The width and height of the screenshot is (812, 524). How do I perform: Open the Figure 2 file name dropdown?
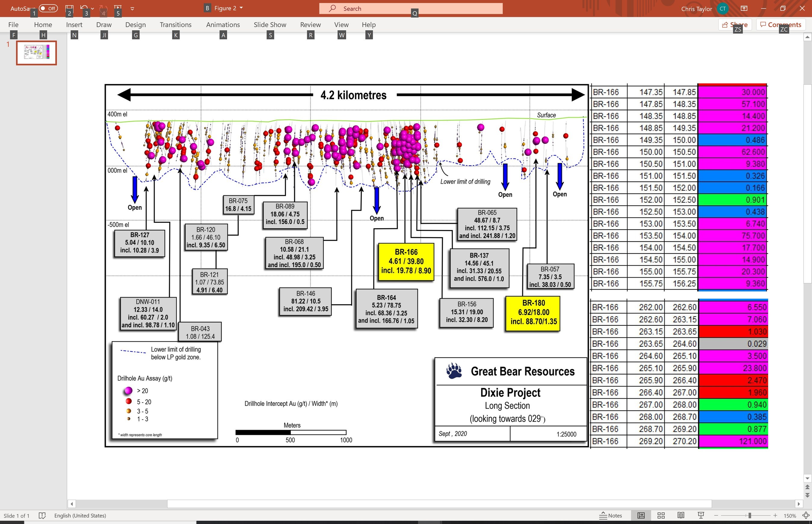coord(241,8)
